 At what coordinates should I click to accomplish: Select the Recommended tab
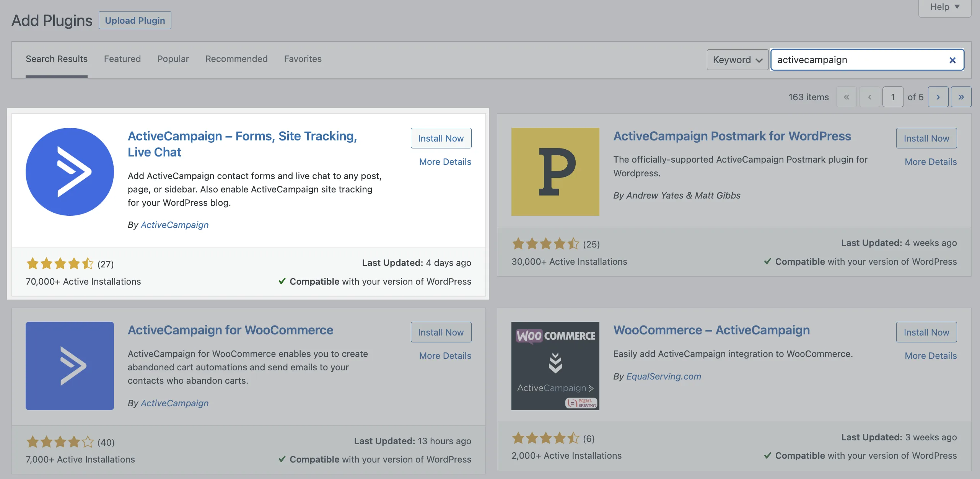click(x=236, y=59)
